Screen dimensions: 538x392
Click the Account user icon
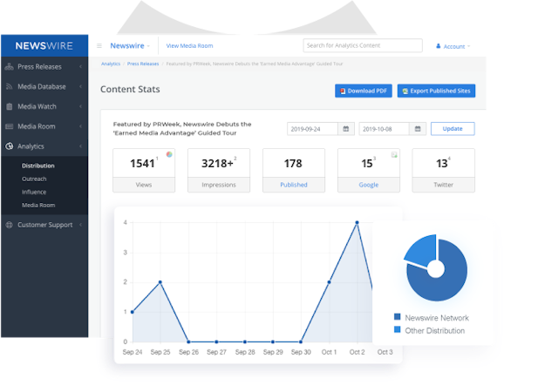click(x=438, y=46)
